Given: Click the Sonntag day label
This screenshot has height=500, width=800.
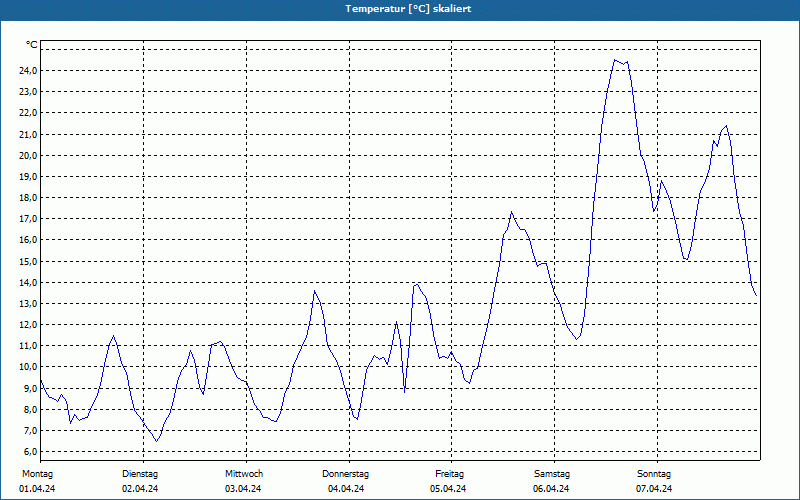Looking at the screenshot, I should pos(654,474).
